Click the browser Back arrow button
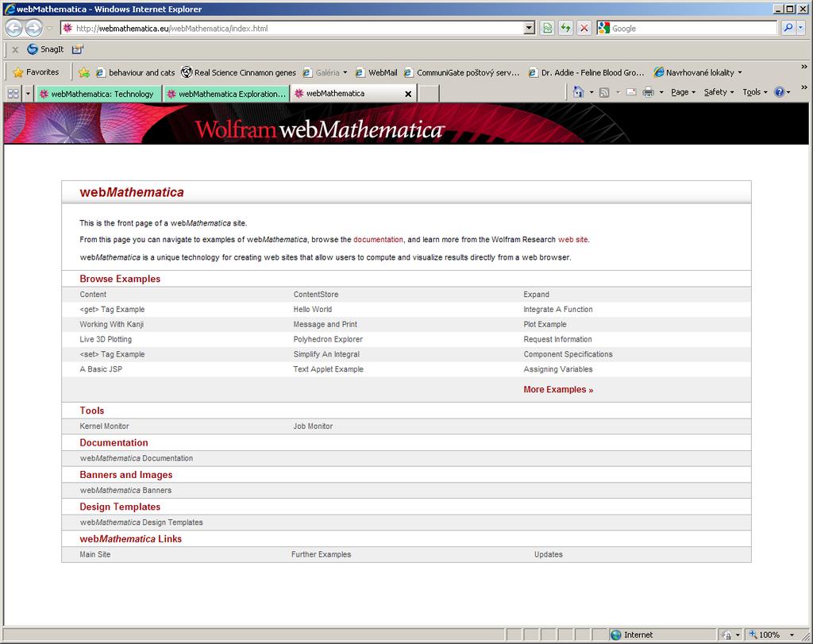This screenshot has width=813, height=644. [x=14, y=28]
